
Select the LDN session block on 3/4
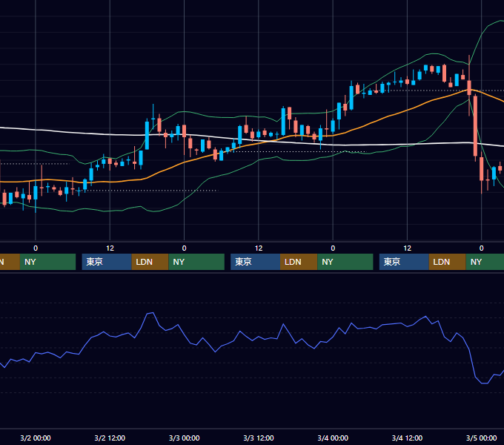click(448, 262)
